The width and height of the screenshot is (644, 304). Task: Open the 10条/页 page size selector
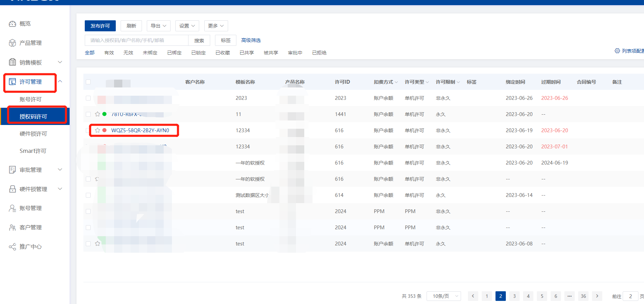(x=444, y=296)
